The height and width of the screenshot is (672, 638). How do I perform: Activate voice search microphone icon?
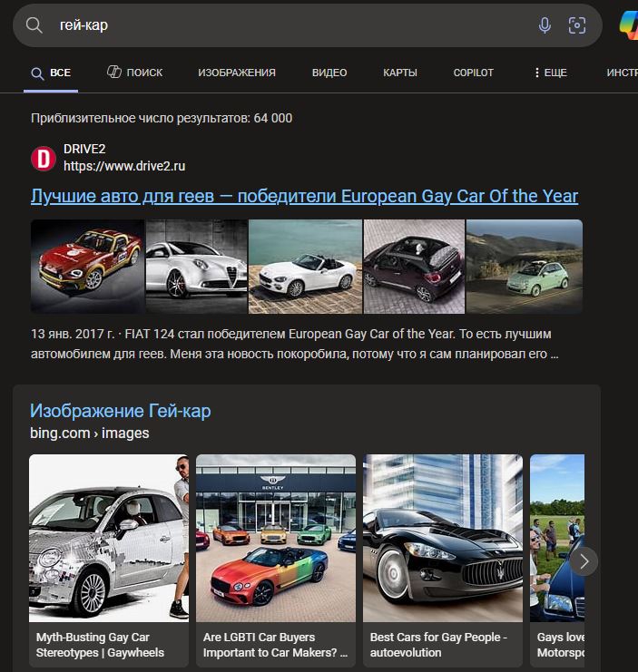[x=545, y=25]
